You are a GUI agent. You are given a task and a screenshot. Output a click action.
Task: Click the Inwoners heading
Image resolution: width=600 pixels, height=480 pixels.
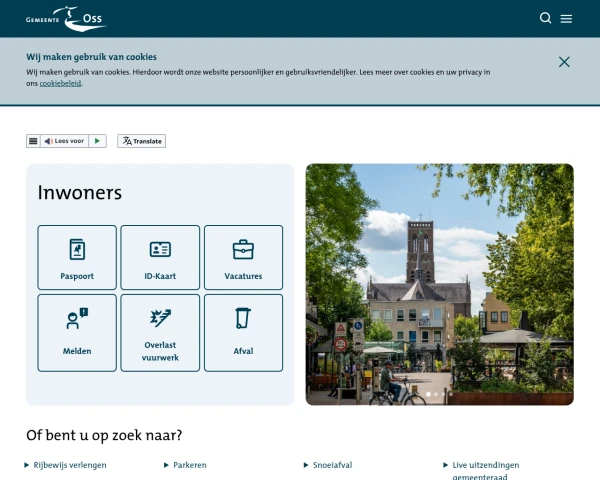(x=80, y=193)
